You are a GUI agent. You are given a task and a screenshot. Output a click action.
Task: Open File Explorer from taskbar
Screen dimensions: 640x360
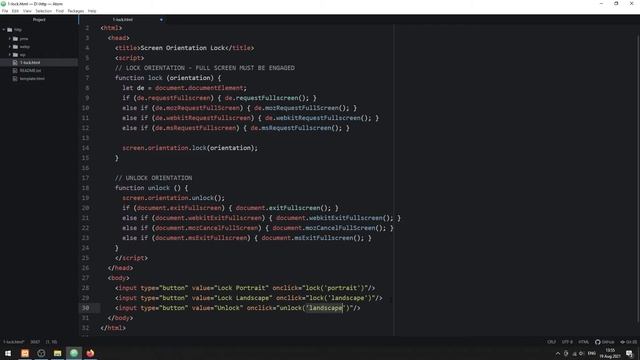(58, 353)
